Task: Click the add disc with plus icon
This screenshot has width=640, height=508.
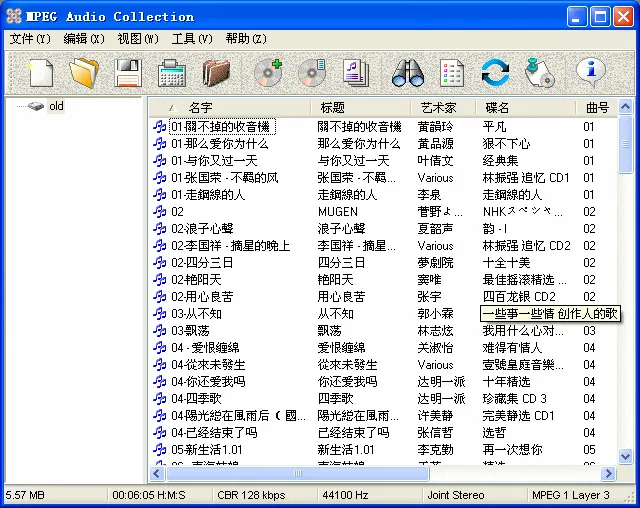Action: click(x=268, y=73)
